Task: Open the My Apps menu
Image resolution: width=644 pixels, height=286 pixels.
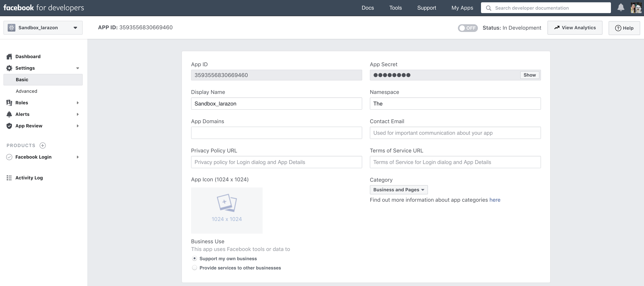Action: point(462,8)
